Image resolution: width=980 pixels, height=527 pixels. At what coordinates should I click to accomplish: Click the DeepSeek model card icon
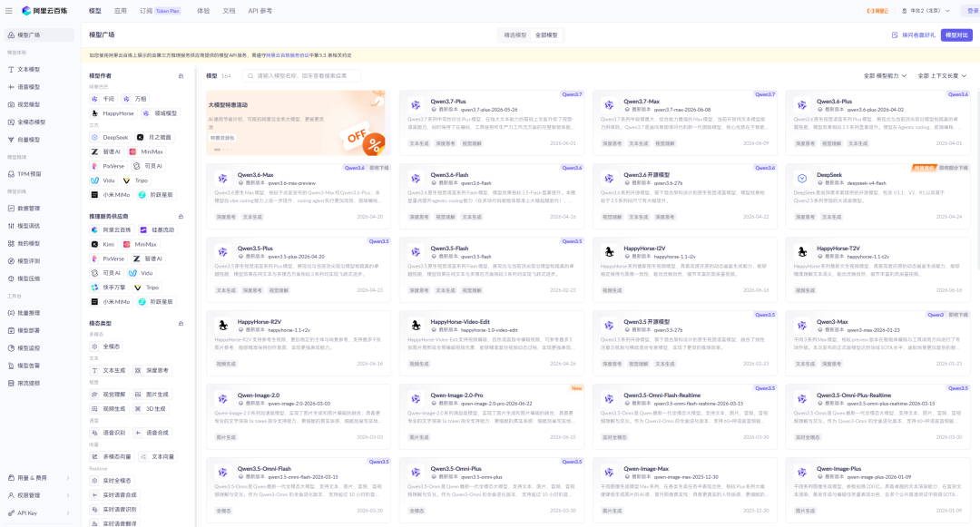(802, 179)
